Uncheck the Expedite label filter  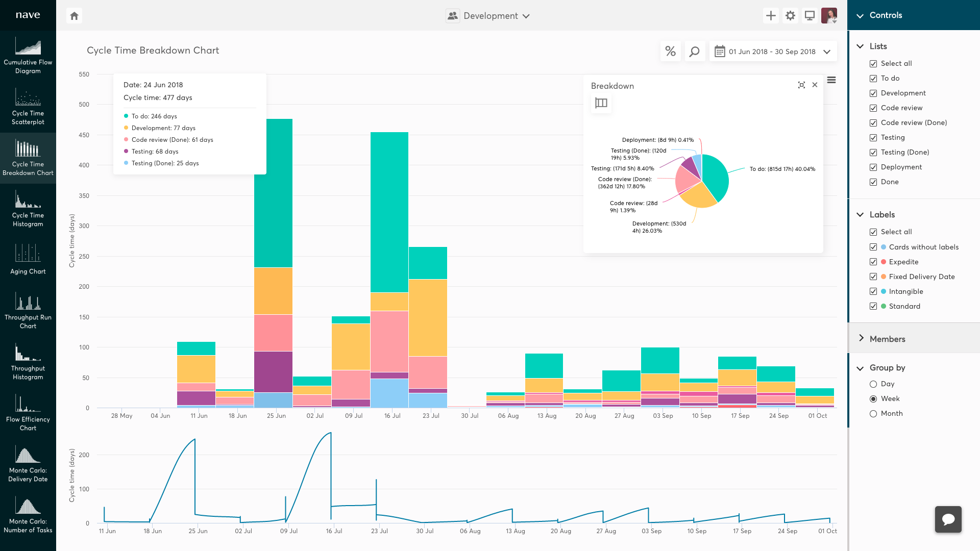click(873, 262)
